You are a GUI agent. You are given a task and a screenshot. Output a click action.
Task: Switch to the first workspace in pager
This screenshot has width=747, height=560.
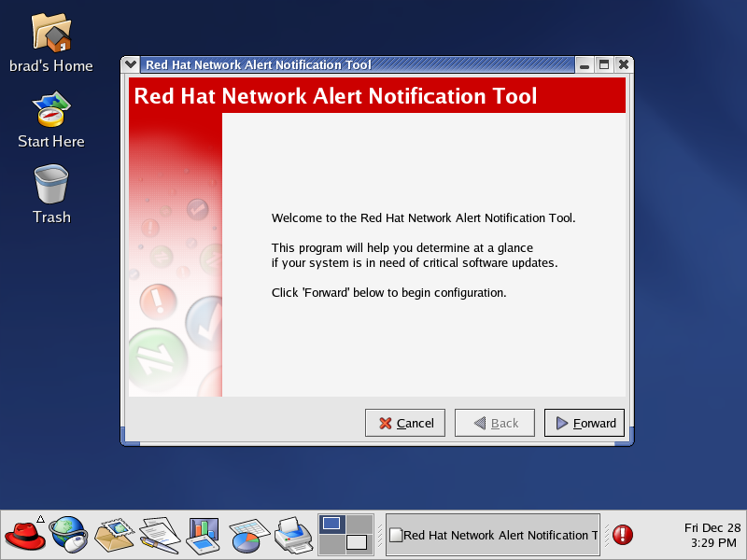(x=332, y=524)
